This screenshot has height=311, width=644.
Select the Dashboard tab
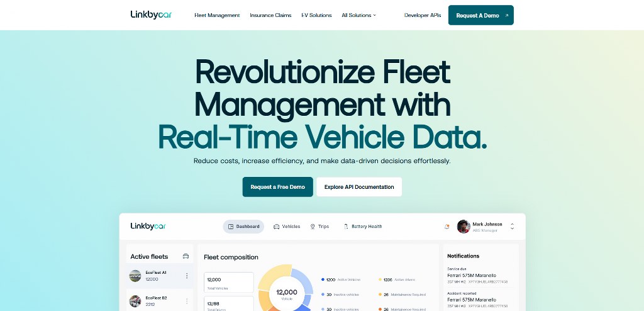[x=243, y=226]
